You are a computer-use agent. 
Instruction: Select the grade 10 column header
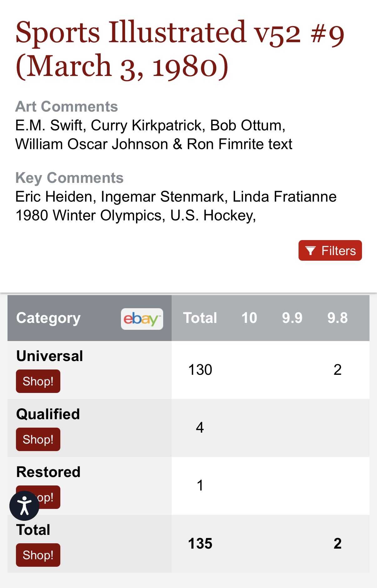tap(249, 318)
